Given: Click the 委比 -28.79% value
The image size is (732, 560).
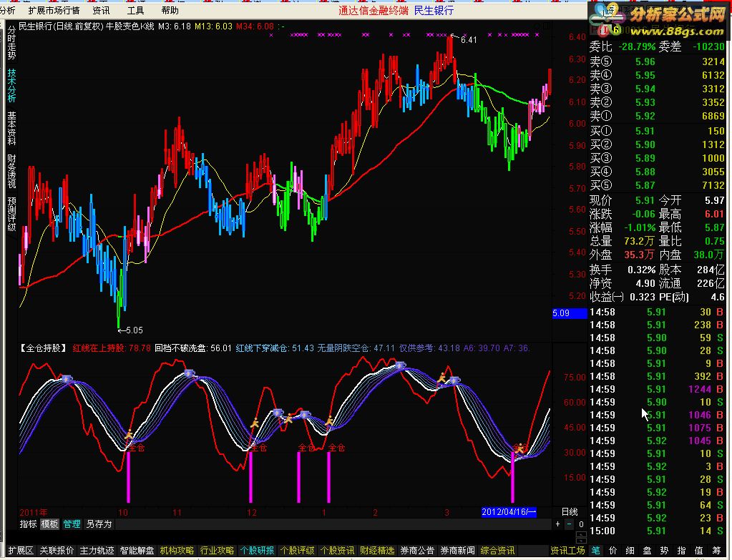Looking at the screenshot, I should [x=637, y=46].
